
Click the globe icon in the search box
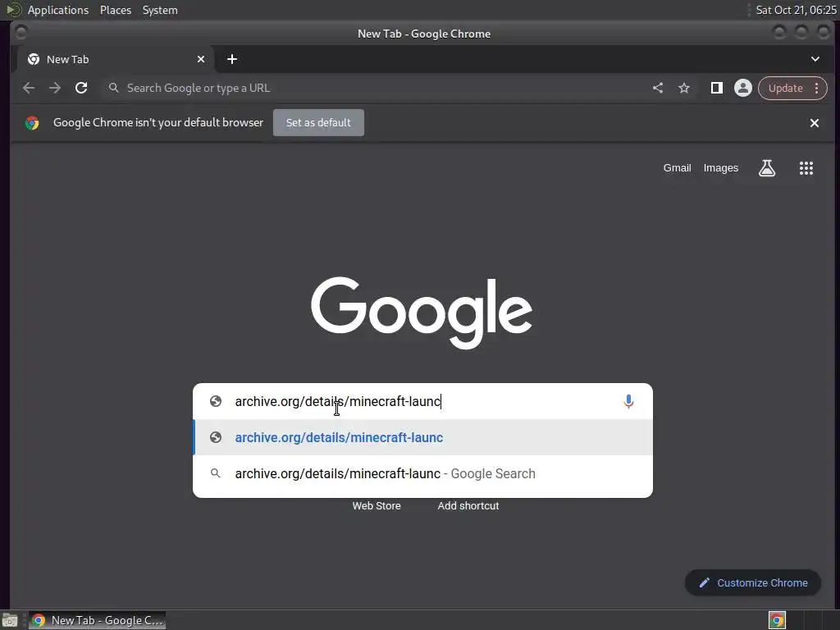click(216, 401)
